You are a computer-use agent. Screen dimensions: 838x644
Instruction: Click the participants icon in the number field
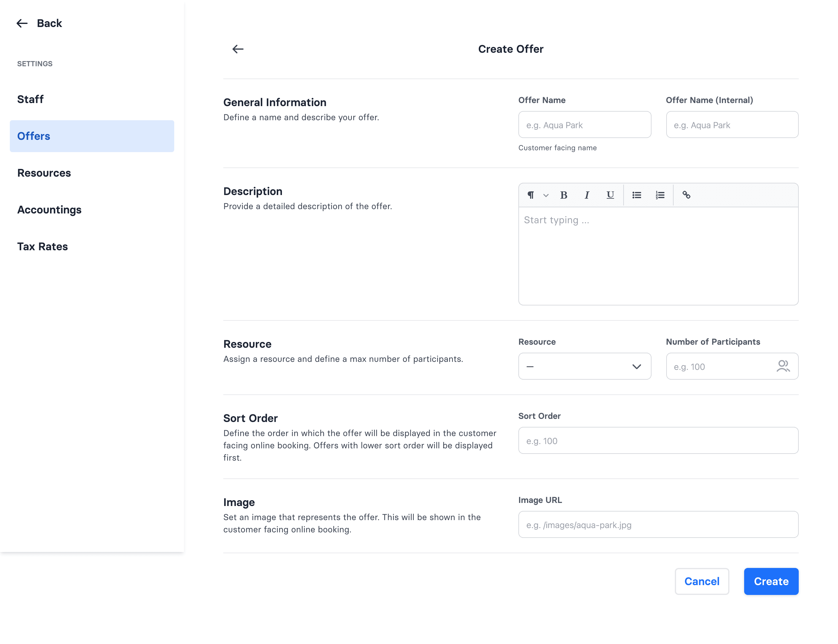pos(783,366)
